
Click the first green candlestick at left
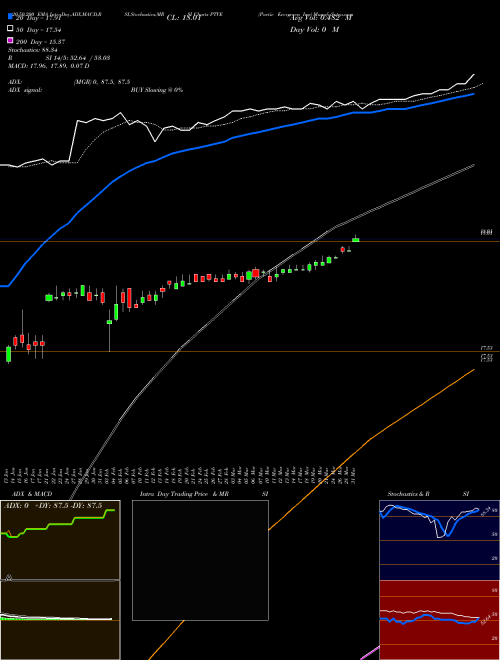[8, 354]
